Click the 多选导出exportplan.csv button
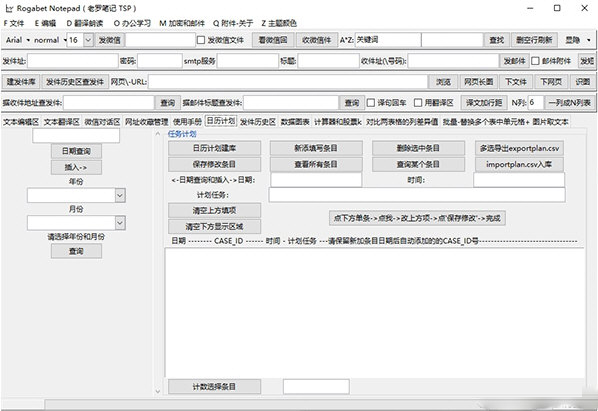This screenshot has width=598, height=411. point(519,148)
